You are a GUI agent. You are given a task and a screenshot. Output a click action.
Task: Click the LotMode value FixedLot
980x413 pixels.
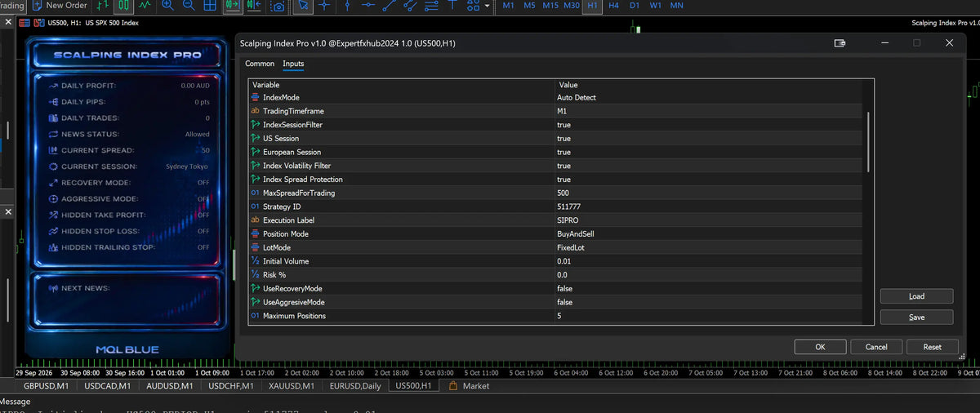572,247
